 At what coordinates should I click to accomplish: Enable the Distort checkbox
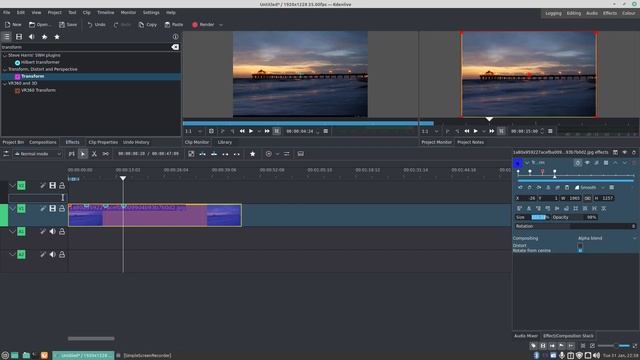(x=580, y=245)
